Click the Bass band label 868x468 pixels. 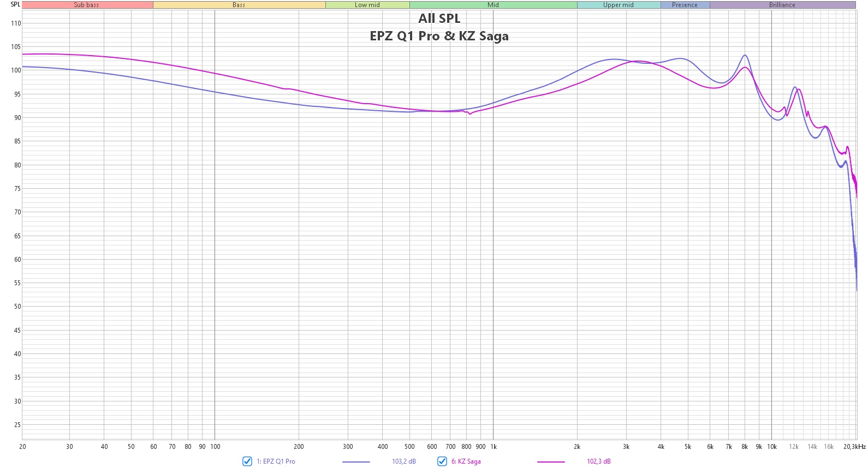click(x=239, y=5)
